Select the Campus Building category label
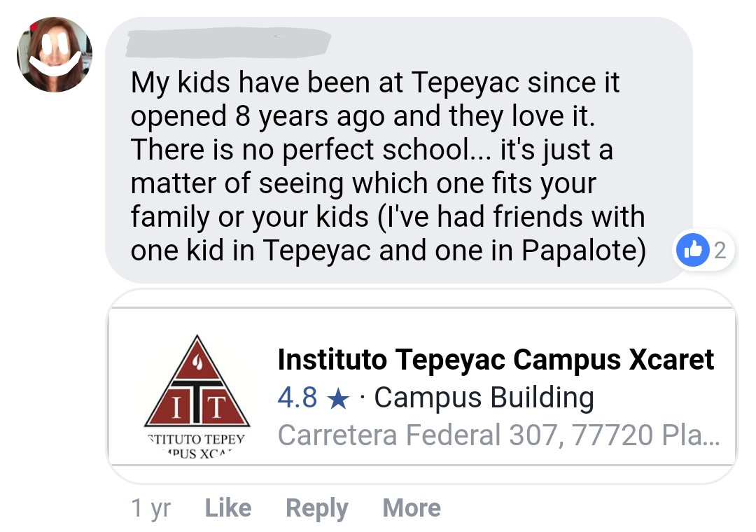 484,398
